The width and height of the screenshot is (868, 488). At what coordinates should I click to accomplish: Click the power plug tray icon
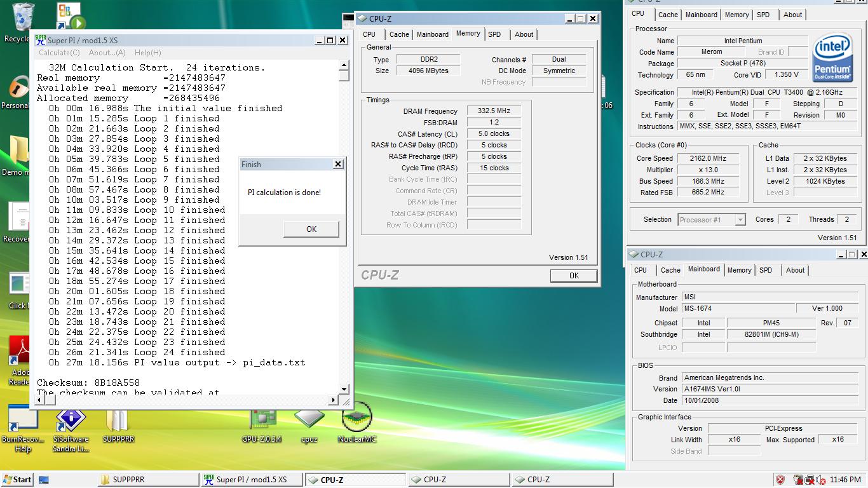799,480
